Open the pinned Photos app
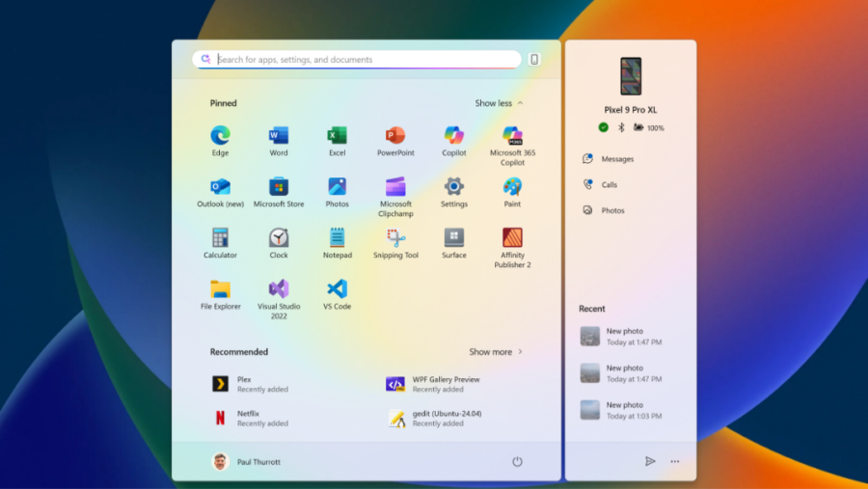The image size is (868, 489). [x=338, y=192]
